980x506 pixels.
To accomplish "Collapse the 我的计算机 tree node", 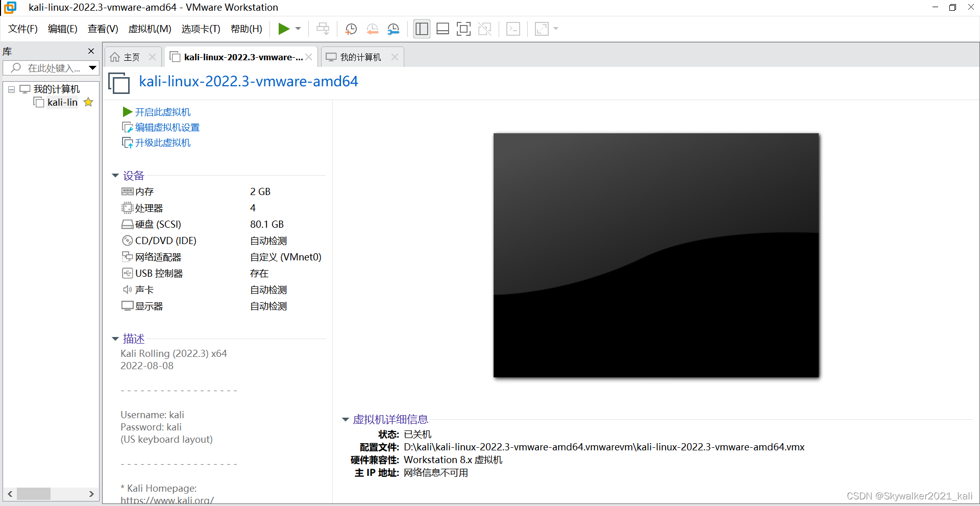I will pos(11,89).
